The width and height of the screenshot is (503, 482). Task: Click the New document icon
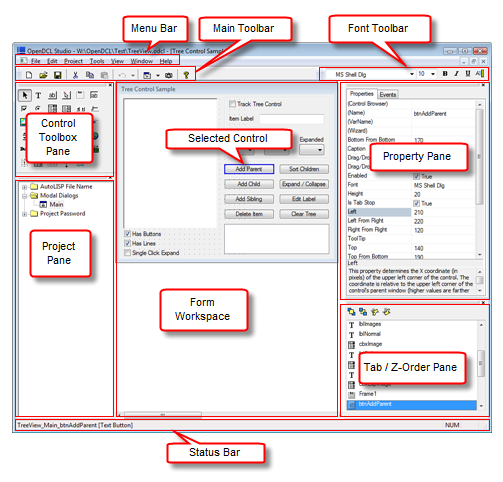(x=29, y=75)
